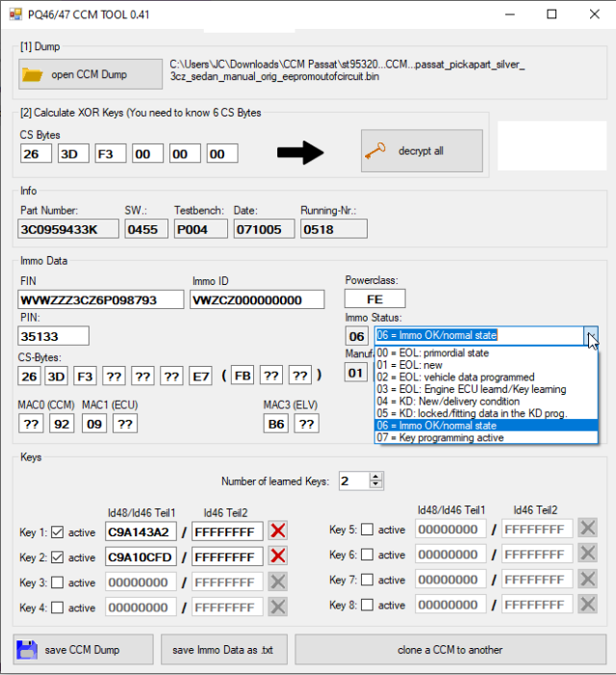Click the FIN input field
616x675 pixels.
point(101,299)
